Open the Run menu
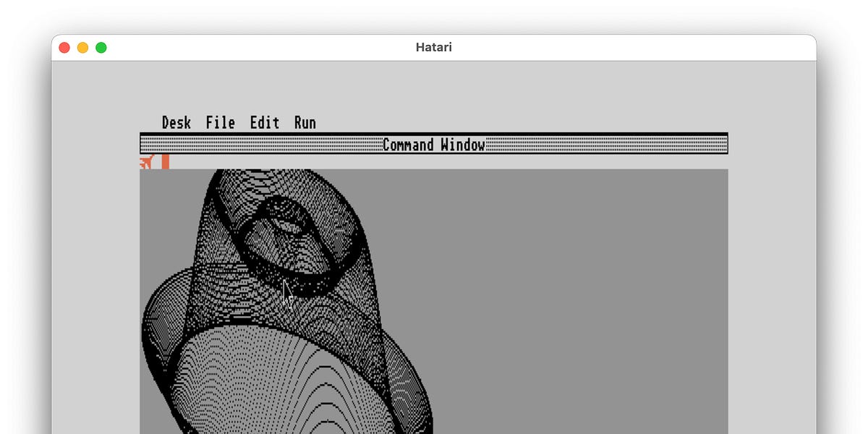The width and height of the screenshot is (868, 434). tap(305, 122)
